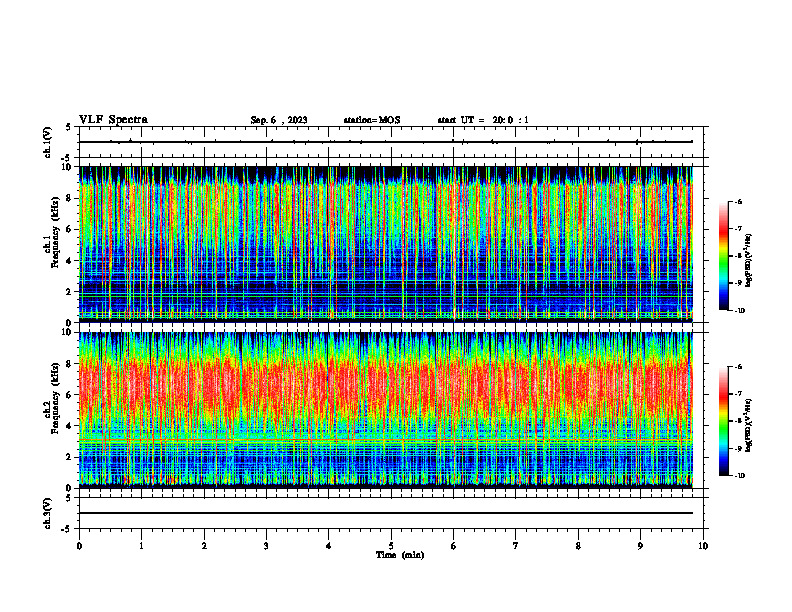This screenshot has width=792, height=612.
Task: Click time axis tick label "8"
Action: (578, 546)
